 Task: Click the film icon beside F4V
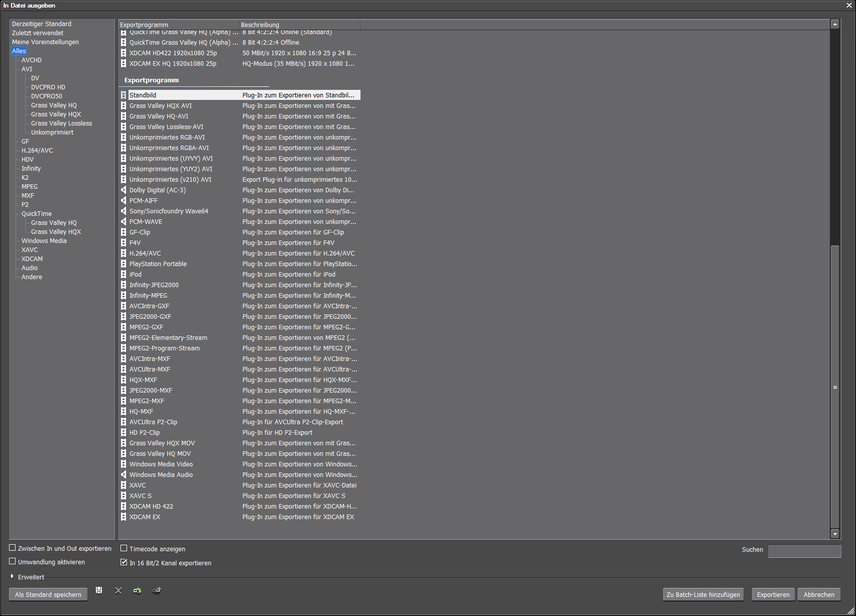(x=124, y=242)
